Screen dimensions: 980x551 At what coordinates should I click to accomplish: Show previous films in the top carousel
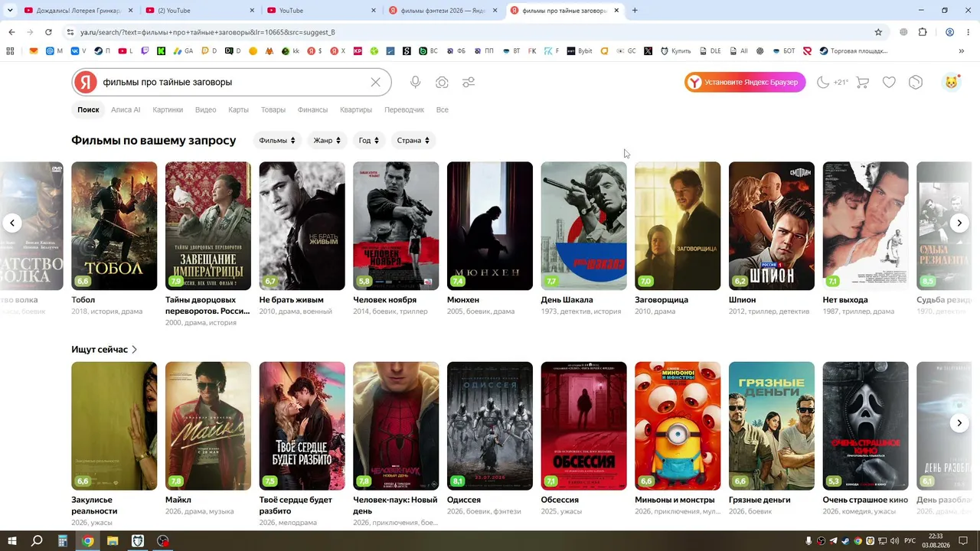[x=11, y=223]
